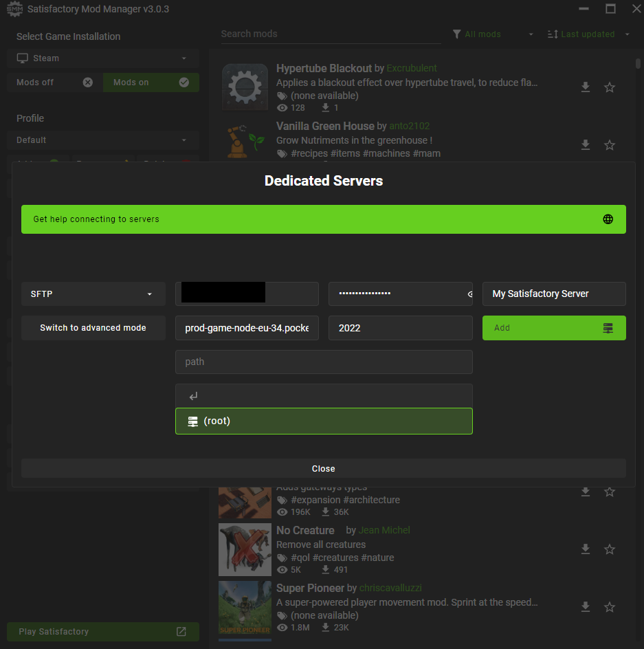
Task: Click the globe icon in help banner
Action: coord(608,219)
